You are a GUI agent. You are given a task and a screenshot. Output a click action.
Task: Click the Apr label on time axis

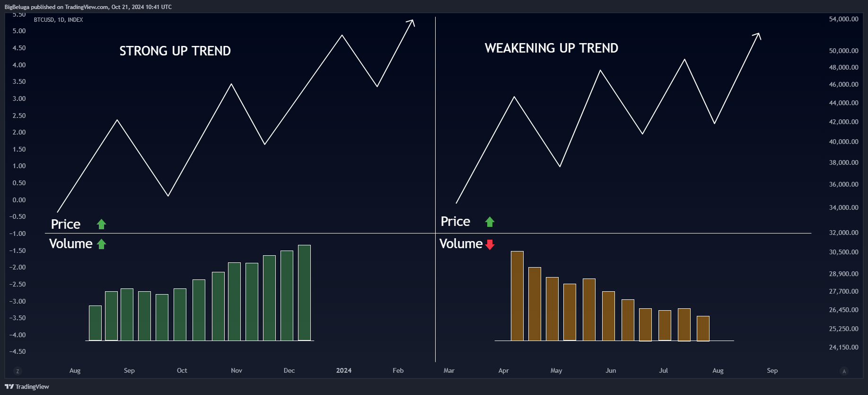click(503, 370)
